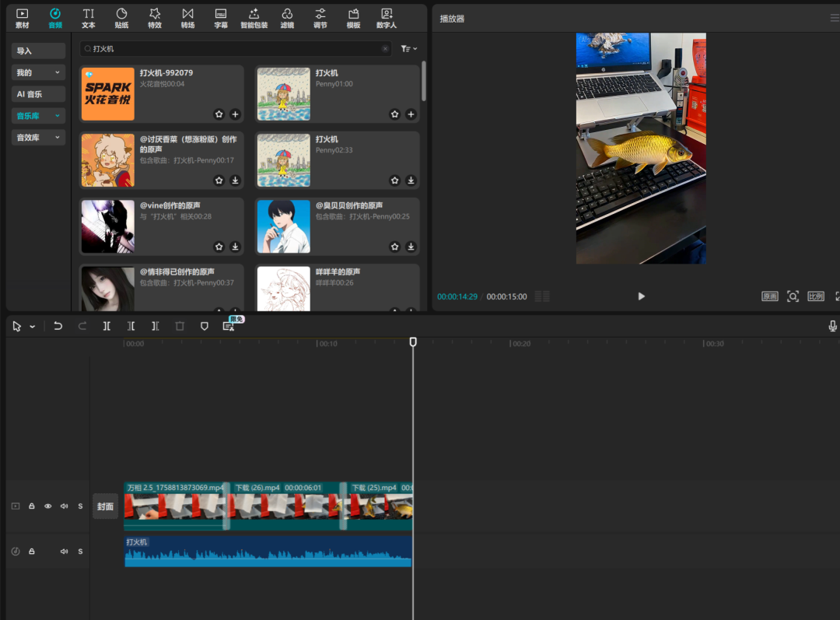Add a marker with the shield-shaped icon
Screen dimensions: 840x620
205,326
